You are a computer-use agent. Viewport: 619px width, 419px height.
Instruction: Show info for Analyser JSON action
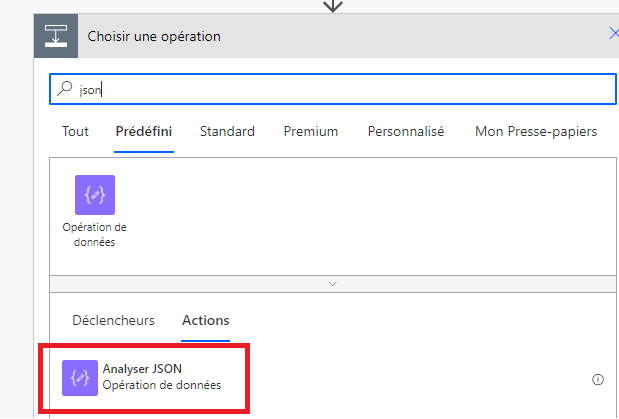click(x=598, y=379)
